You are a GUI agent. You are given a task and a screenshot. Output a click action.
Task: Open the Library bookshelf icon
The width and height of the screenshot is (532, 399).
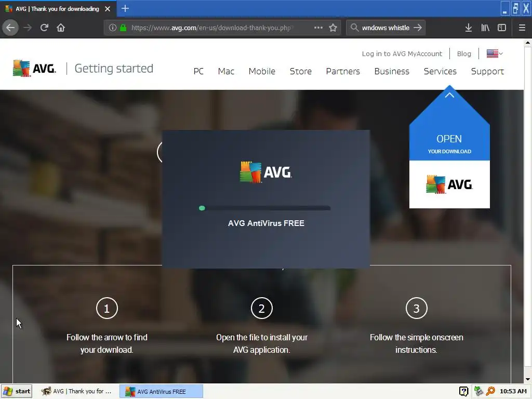pyautogui.click(x=485, y=28)
